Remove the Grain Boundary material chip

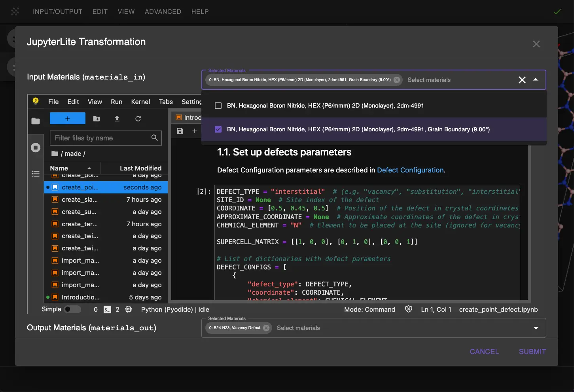(396, 80)
